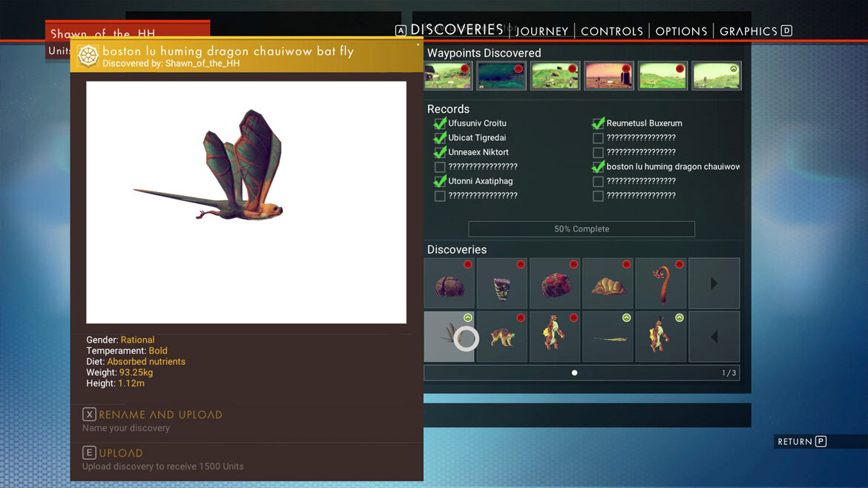Click the D key prompt after Graphics
The height and width of the screenshot is (488, 868).
point(786,30)
